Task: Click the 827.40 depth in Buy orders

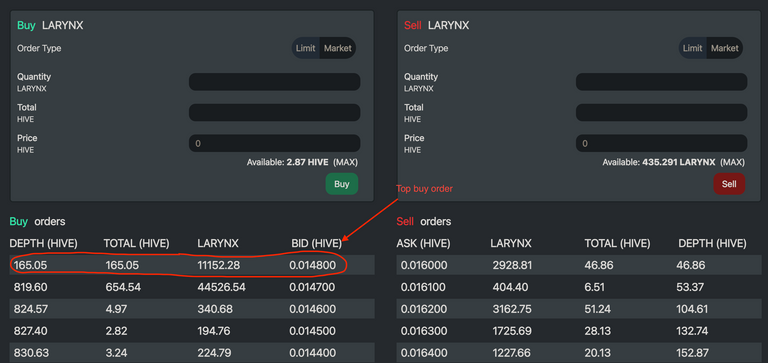Action: [x=30, y=331]
